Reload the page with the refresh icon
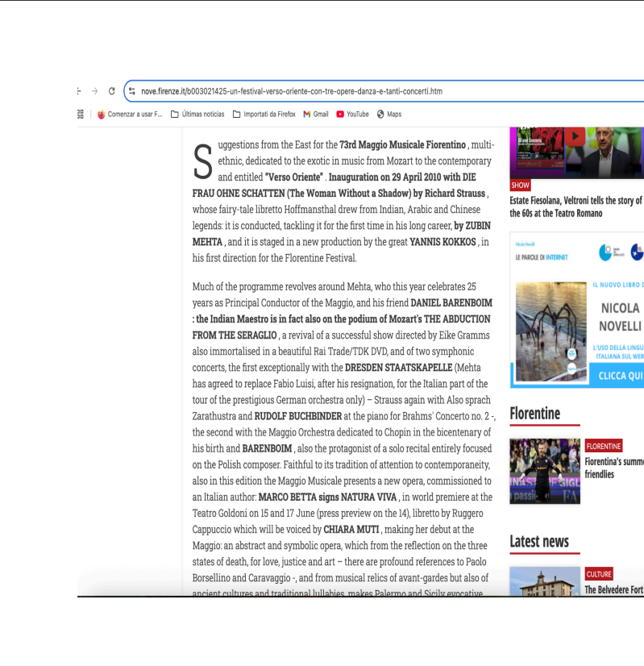Viewport: 644px width, 666px height. coord(112,91)
